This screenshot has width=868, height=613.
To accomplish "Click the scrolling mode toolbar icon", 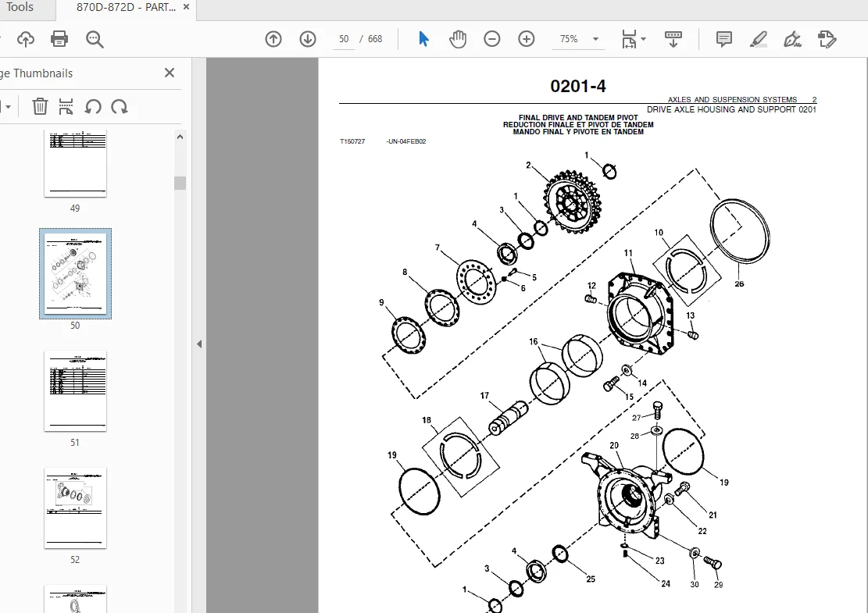I will click(673, 39).
